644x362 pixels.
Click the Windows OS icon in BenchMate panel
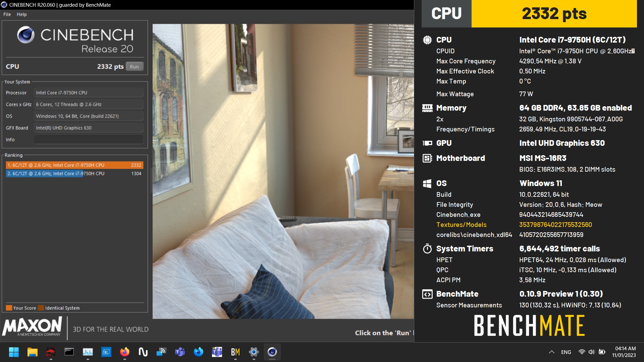tap(427, 183)
